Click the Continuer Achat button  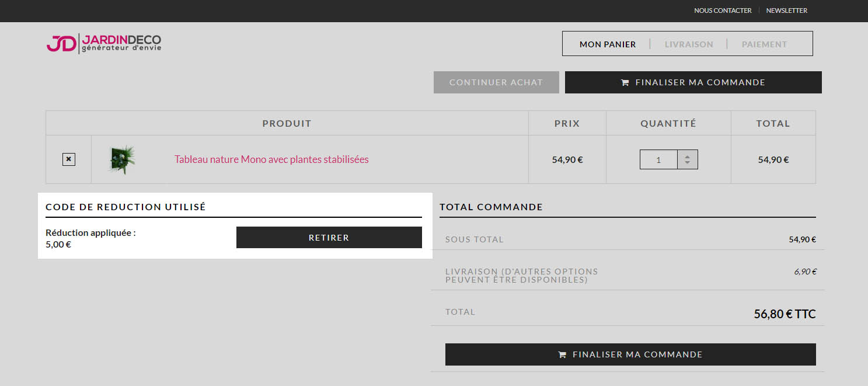496,82
